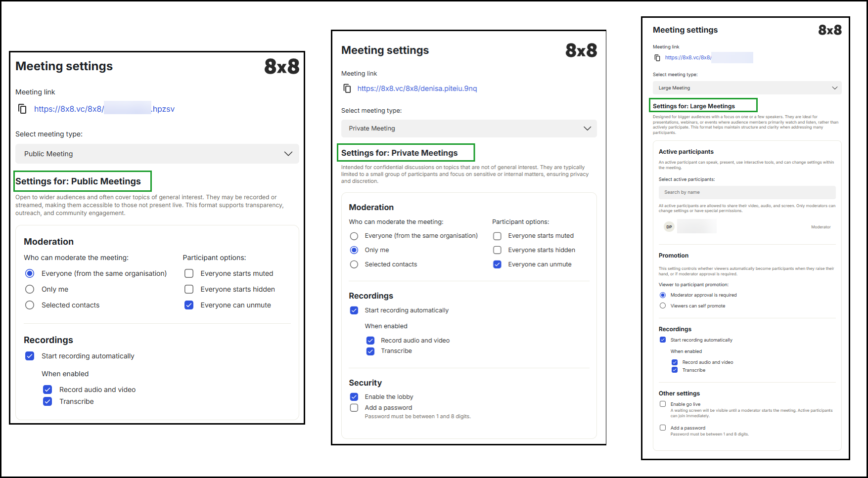Open the meeting link ending in .hpzsv
Viewport: 868px width, 478px height.
pos(104,109)
